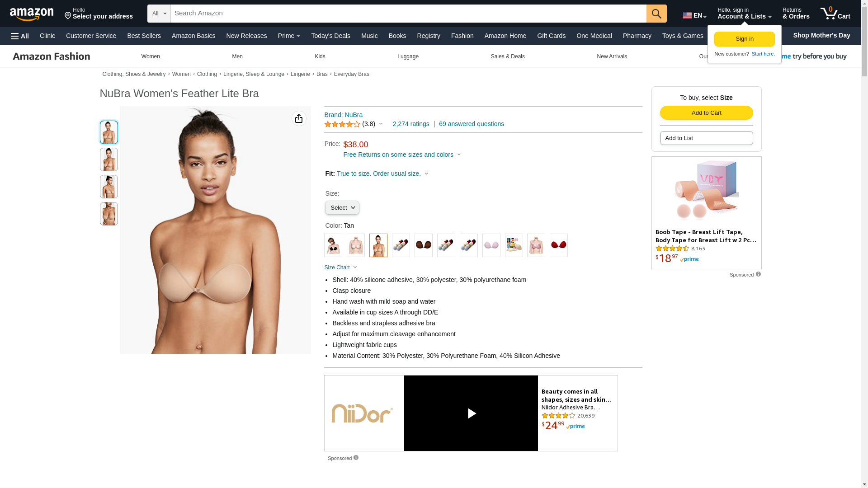Open the 69 answered questions link
Viewport: 868px width, 488px height.
[471, 124]
